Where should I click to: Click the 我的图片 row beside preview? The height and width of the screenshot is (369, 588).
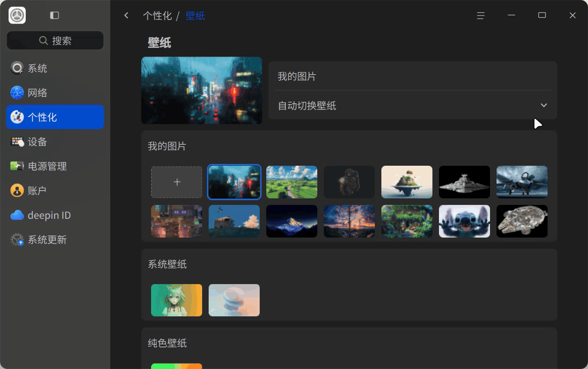(x=413, y=76)
